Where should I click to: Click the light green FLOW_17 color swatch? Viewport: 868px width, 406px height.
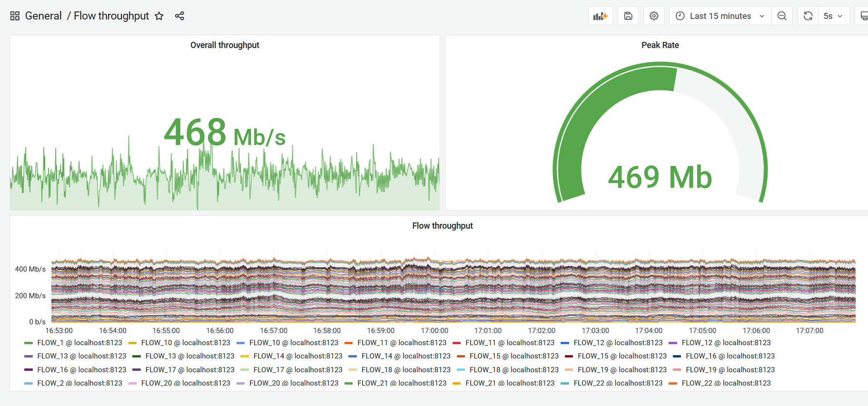245,370
